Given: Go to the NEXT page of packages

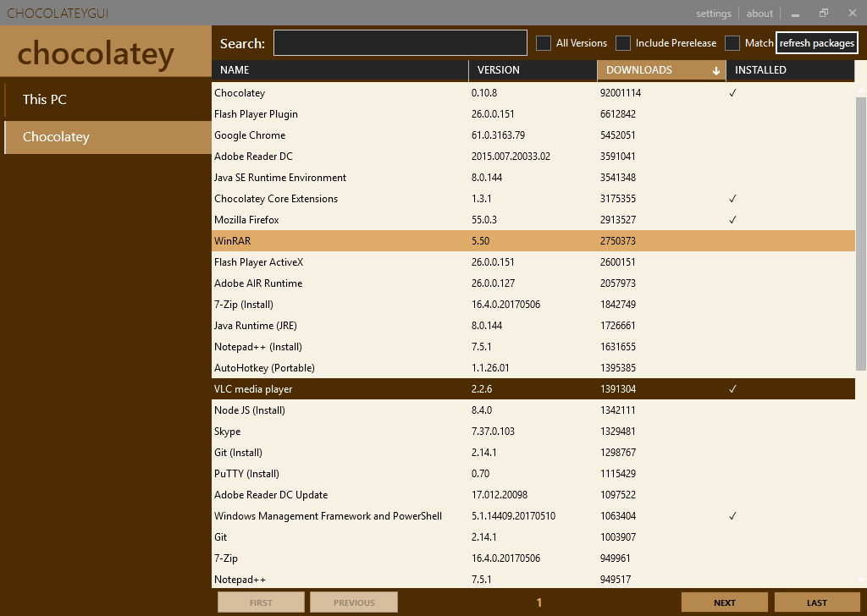Looking at the screenshot, I should coord(725,602).
